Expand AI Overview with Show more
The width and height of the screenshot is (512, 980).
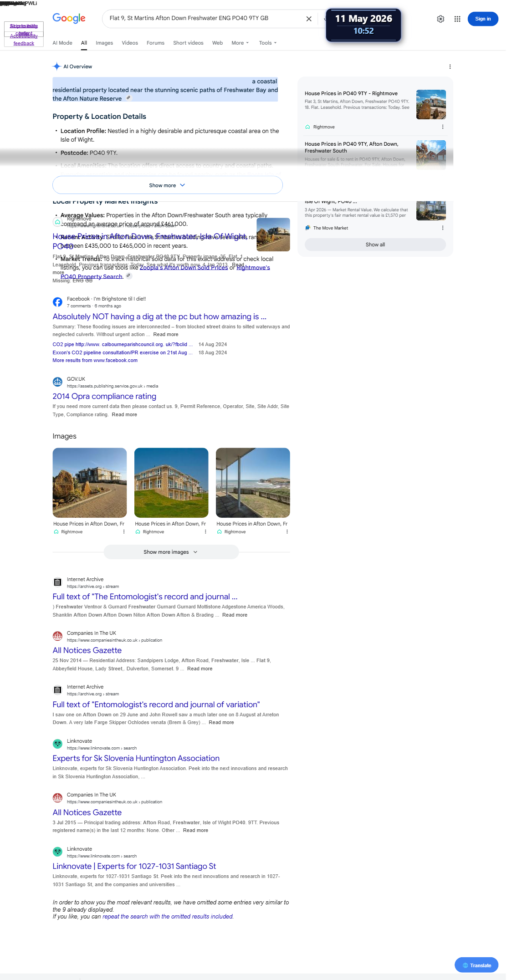tap(168, 185)
